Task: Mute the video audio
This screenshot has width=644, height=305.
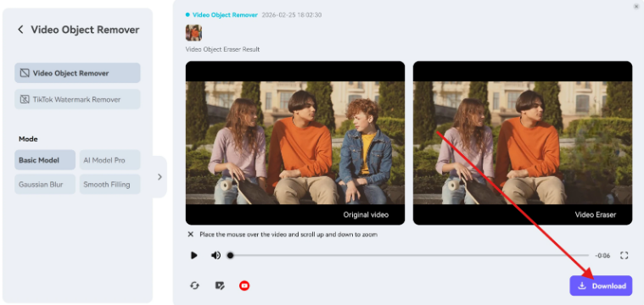Action: (216, 255)
